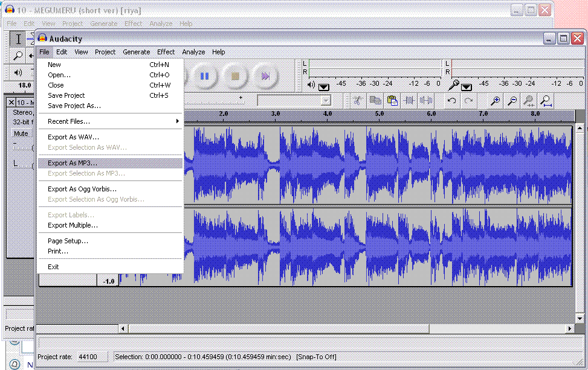
Task: Click the Silence Selection icon
Action: click(x=426, y=101)
